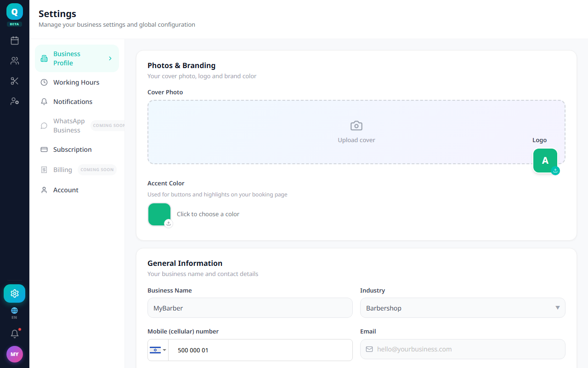Click the Upload cover text

[x=356, y=140]
